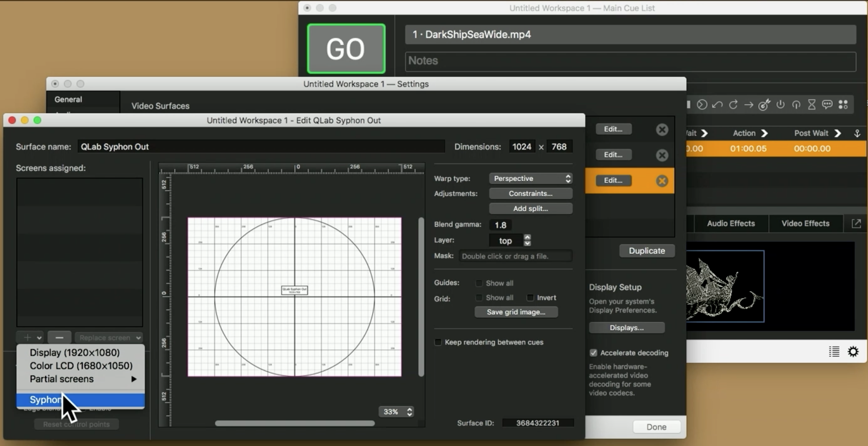This screenshot has width=868, height=446.
Task: Click the Layer top stepper arrows
Action: [x=527, y=240]
